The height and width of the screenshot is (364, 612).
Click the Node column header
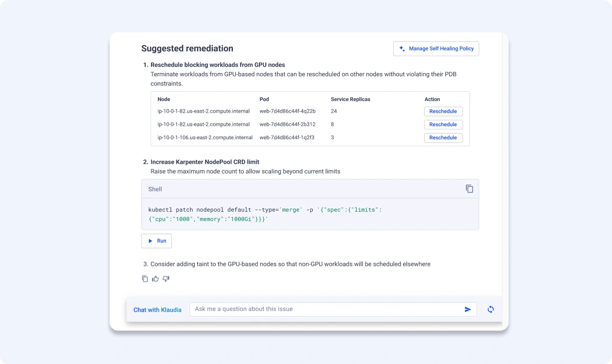[164, 99]
